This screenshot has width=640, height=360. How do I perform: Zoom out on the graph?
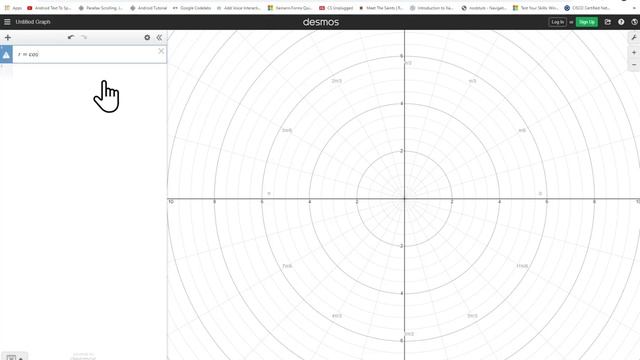tap(634, 64)
